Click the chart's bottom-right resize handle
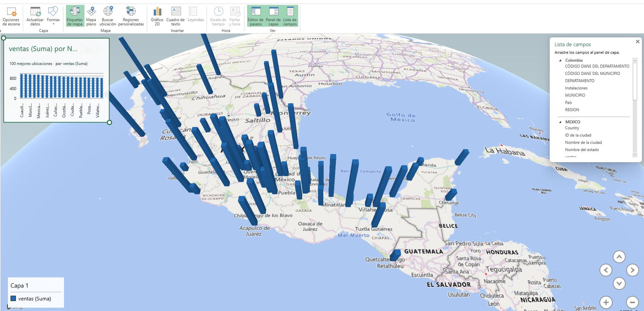The width and height of the screenshot is (644, 311). point(110,122)
